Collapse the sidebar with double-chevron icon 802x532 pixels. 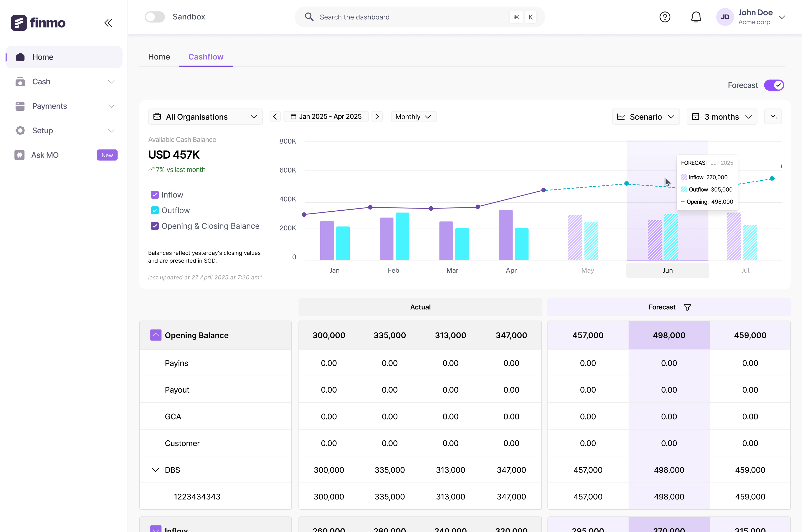coord(108,23)
